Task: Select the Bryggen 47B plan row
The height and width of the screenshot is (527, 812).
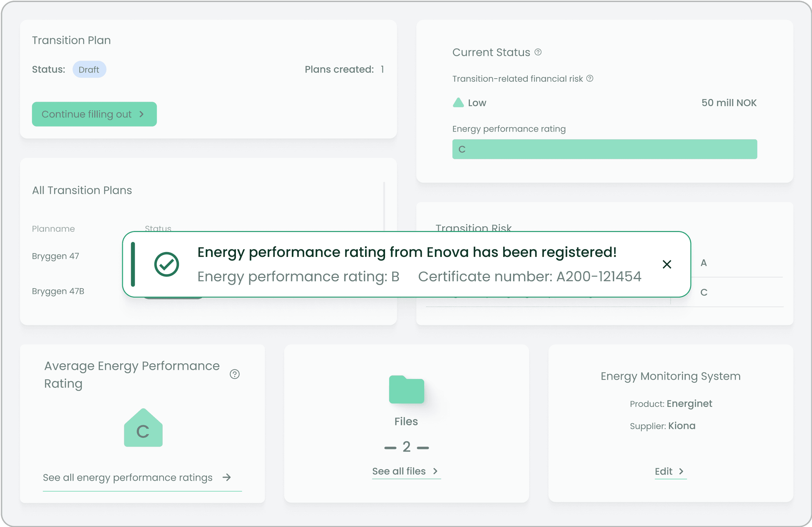Action: (58, 291)
